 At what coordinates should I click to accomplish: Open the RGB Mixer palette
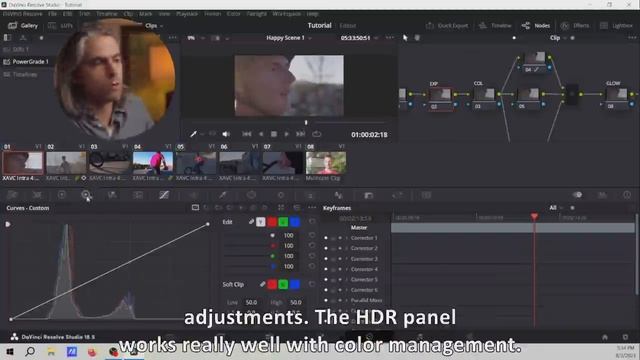tap(112, 195)
